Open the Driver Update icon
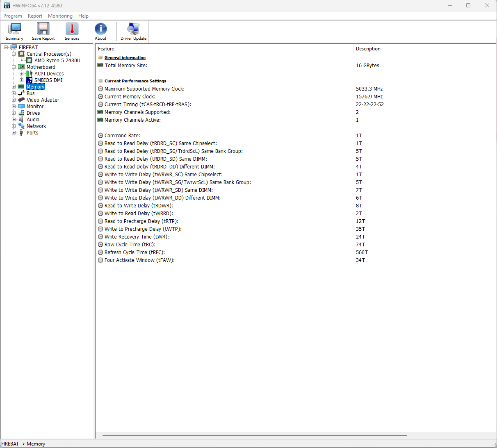The height and width of the screenshot is (448, 497). [133, 29]
